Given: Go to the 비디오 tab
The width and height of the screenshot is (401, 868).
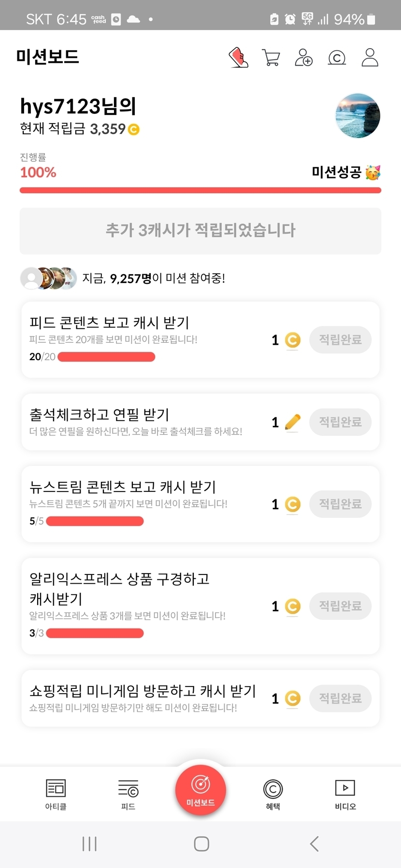Looking at the screenshot, I should click(345, 794).
